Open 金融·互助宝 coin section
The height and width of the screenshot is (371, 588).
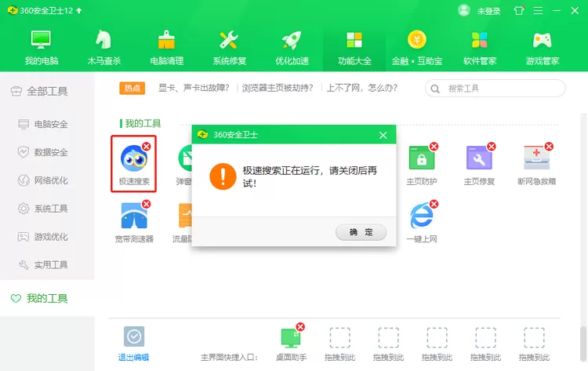point(417,48)
